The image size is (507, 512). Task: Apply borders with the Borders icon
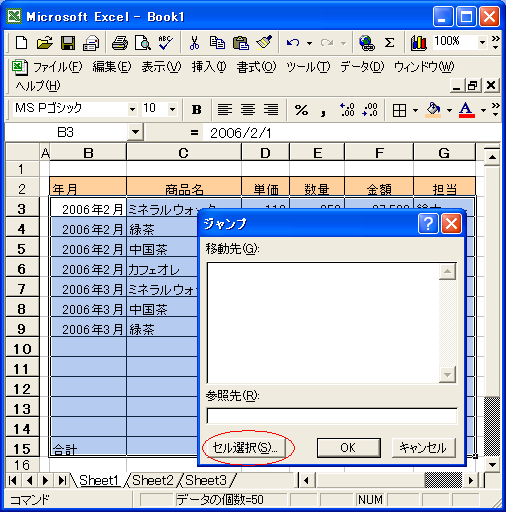[x=399, y=110]
